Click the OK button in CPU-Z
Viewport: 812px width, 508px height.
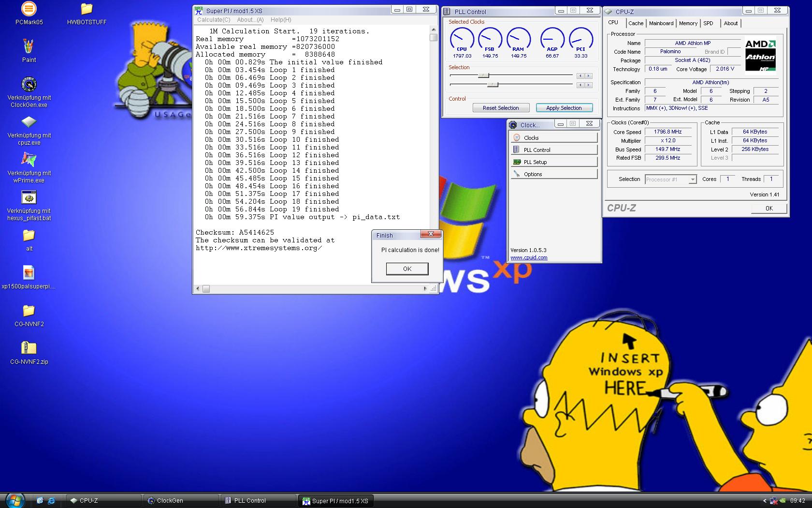pos(769,209)
